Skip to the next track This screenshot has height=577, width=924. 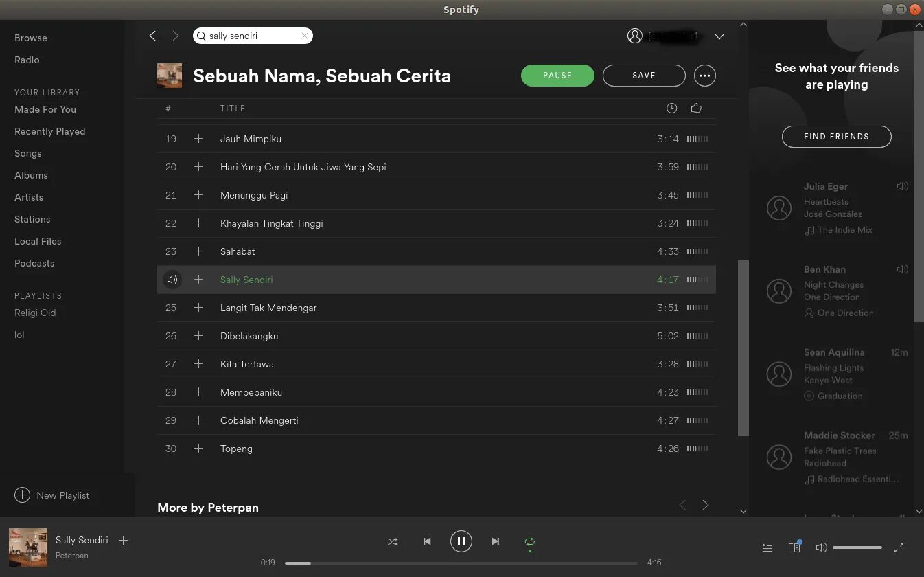point(495,541)
